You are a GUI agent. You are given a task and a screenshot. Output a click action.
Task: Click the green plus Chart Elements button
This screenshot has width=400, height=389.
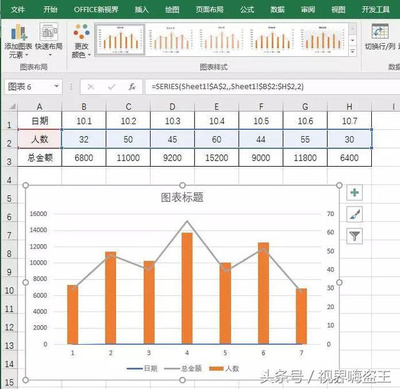click(x=354, y=193)
